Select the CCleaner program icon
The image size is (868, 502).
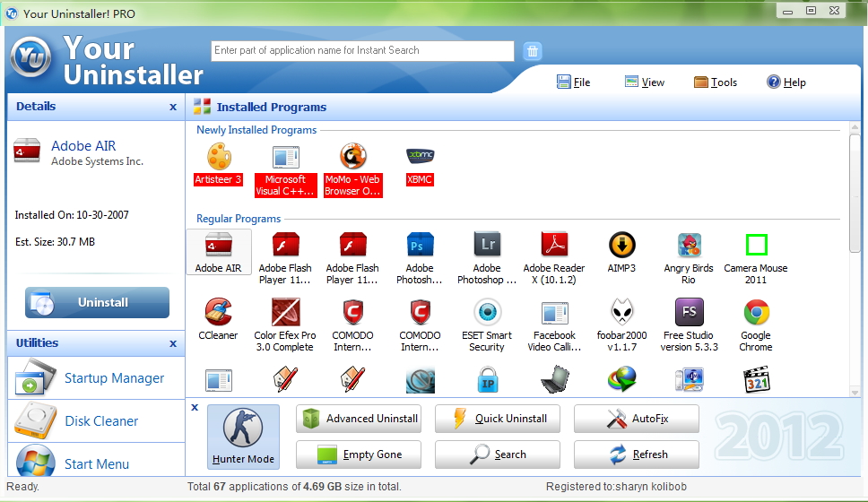pos(218,312)
